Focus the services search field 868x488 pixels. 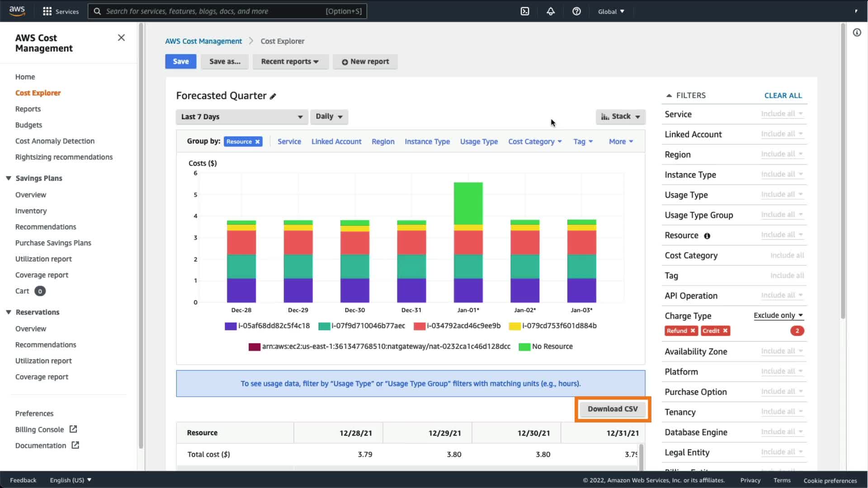click(x=226, y=11)
